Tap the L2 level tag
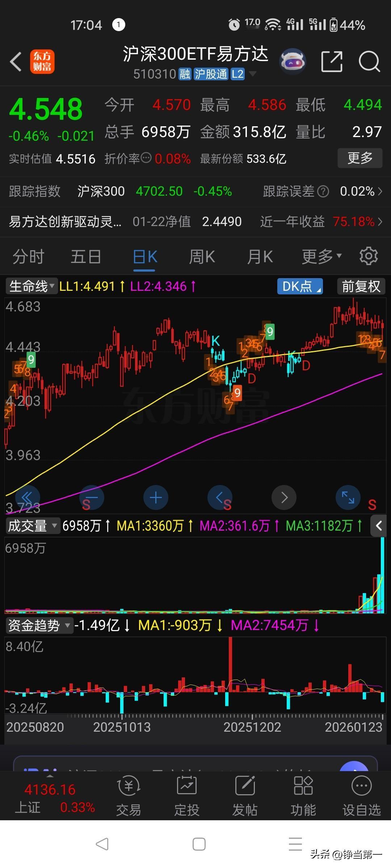Screen dimensions: 391x868 pyautogui.click(x=237, y=74)
